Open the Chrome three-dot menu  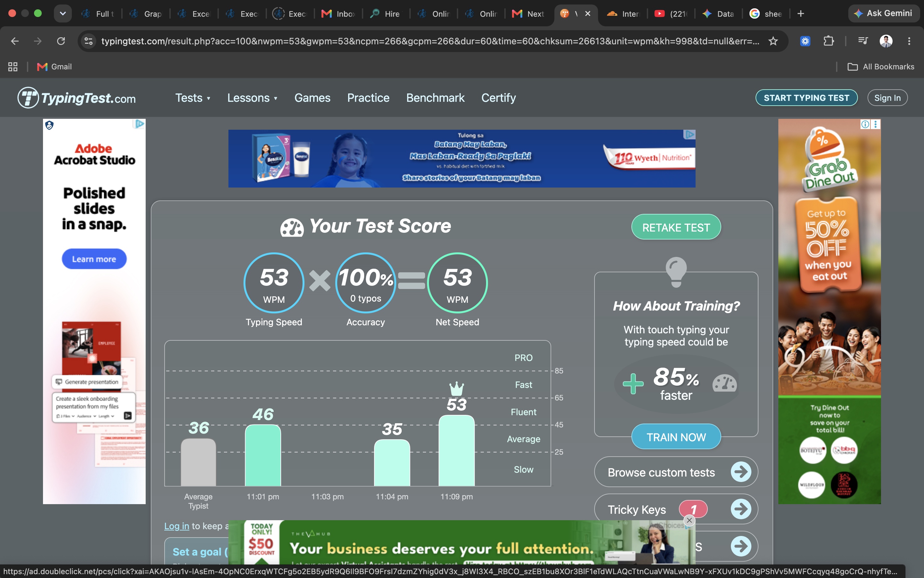[x=909, y=41]
